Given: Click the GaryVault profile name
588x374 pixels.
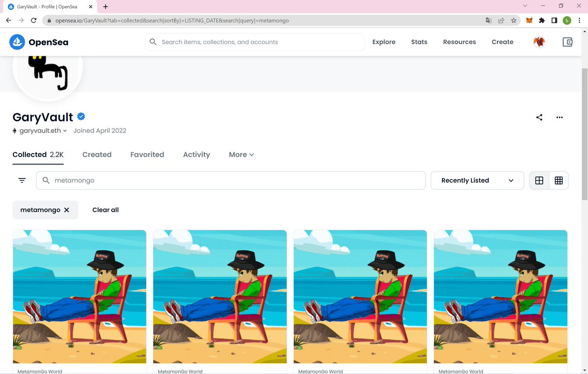Looking at the screenshot, I should (43, 117).
